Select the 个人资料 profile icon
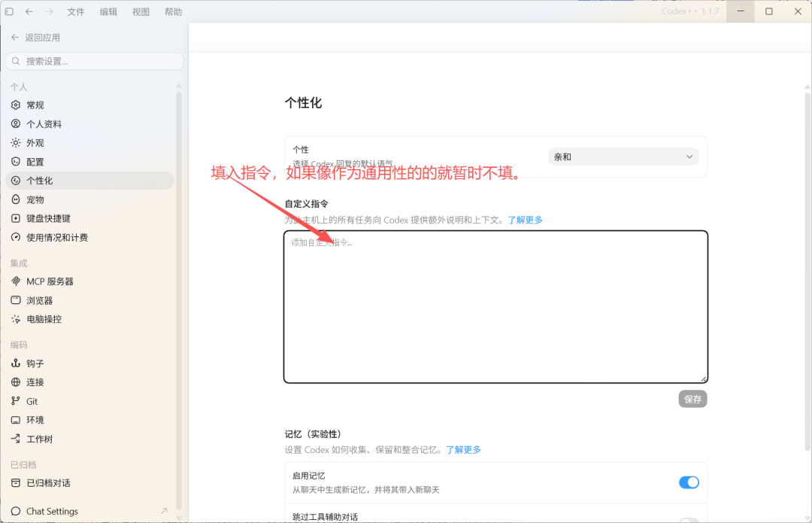Screen dimensions: 812x523 click(x=16, y=124)
